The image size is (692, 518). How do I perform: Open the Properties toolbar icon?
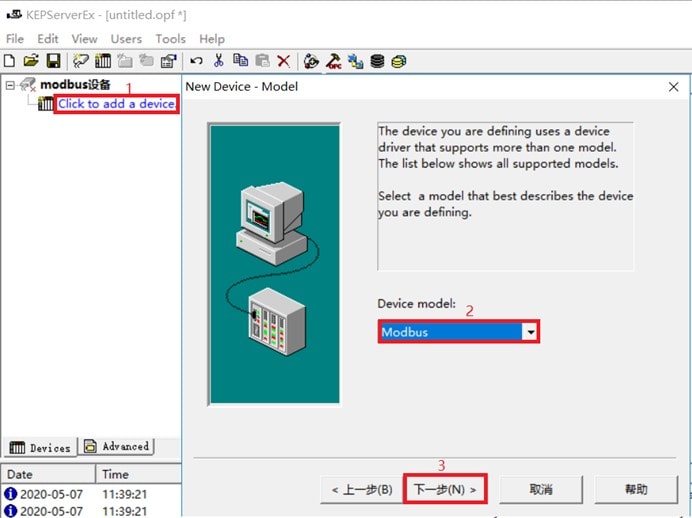(168, 60)
